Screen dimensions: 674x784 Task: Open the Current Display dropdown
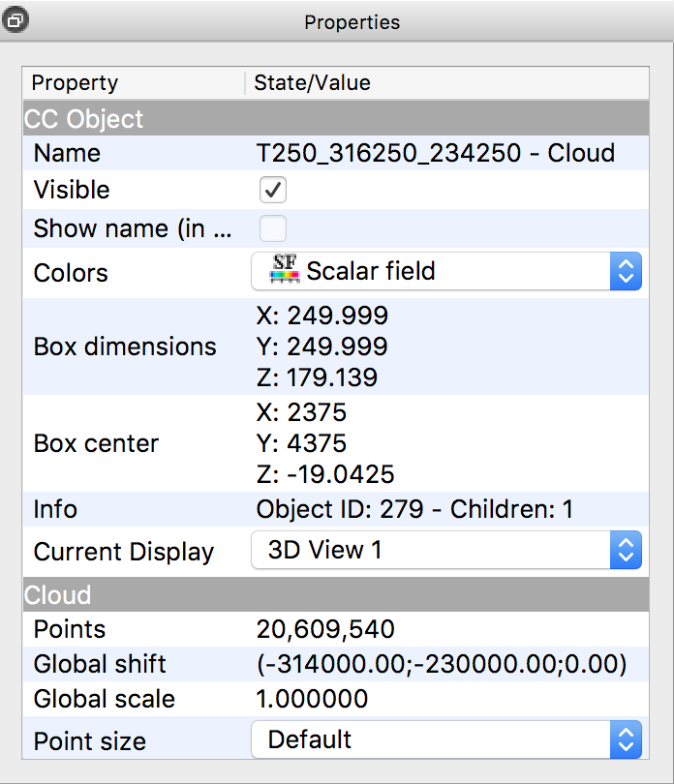coord(445,551)
